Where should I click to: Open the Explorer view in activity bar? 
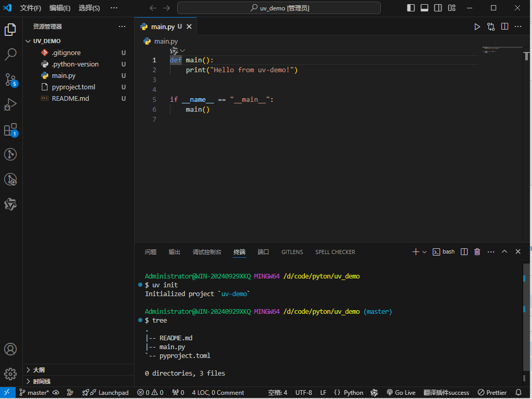point(10,30)
